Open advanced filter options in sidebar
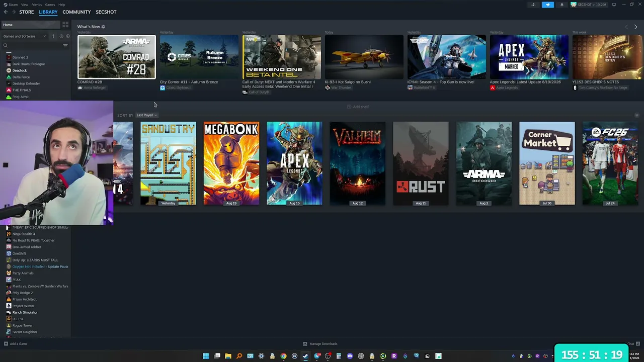644x362 pixels. [x=65, y=46]
